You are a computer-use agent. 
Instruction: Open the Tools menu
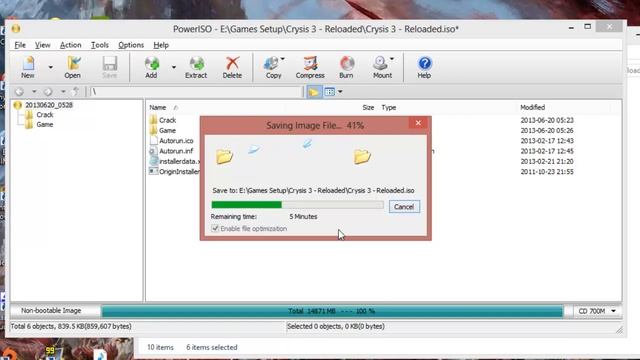(100, 45)
